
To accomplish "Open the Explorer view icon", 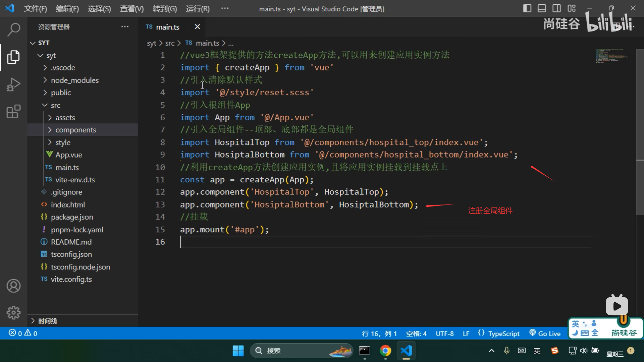I will [13, 57].
